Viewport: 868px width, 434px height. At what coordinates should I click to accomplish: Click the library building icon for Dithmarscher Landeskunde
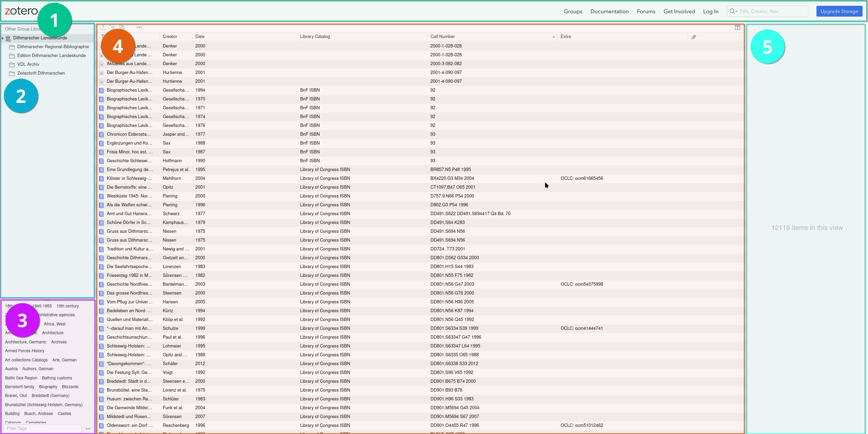pyautogui.click(x=8, y=38)
